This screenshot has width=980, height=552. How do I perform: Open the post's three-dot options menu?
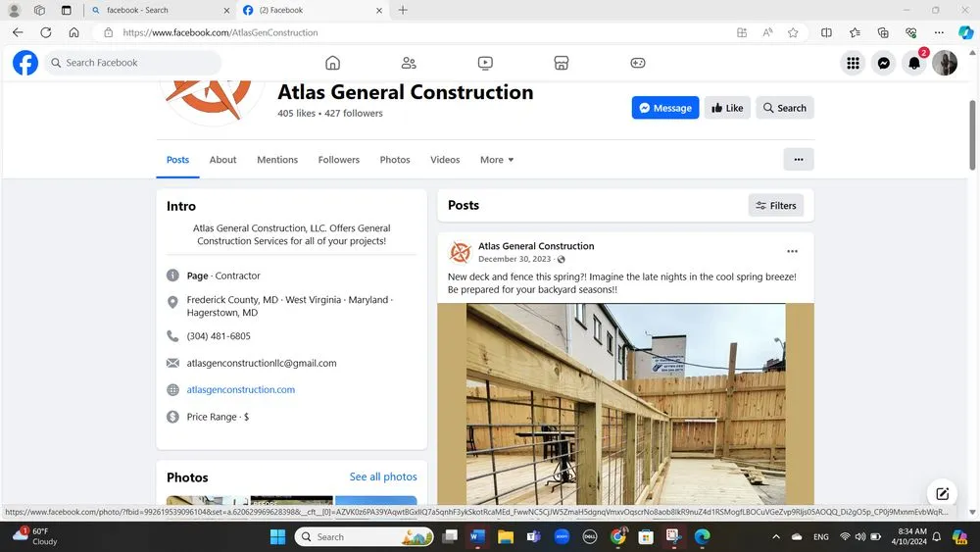(x=792, y=252)
